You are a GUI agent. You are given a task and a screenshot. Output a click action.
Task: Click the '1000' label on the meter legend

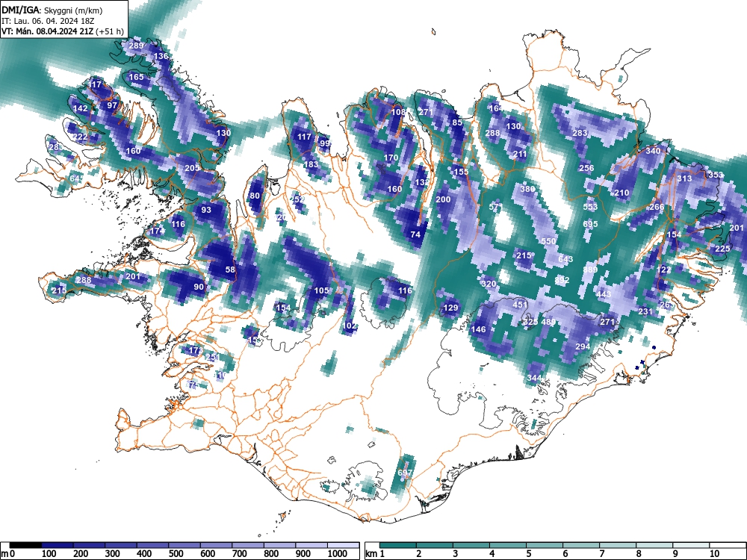[x=338, y=554]
